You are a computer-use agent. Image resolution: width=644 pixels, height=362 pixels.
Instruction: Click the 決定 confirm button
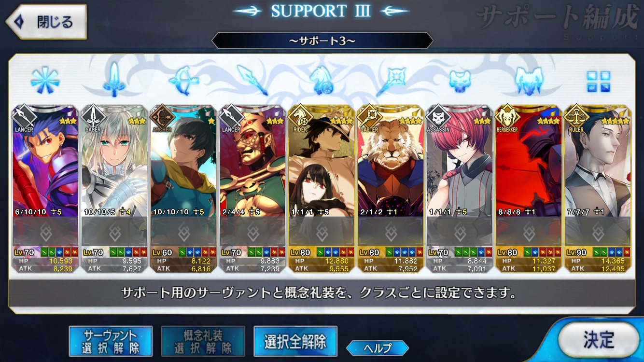[599, 340]
